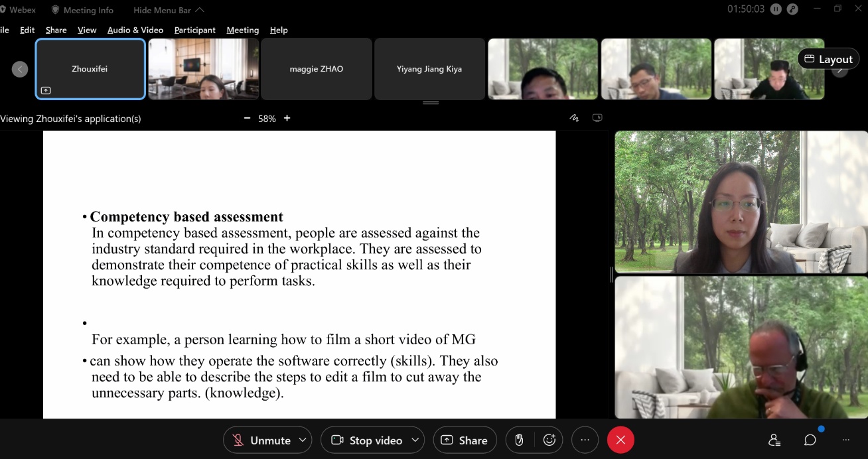Select maggie ZHAO participant thumbnail
Screen dimensions: 868x459
(x=317, y=69)
